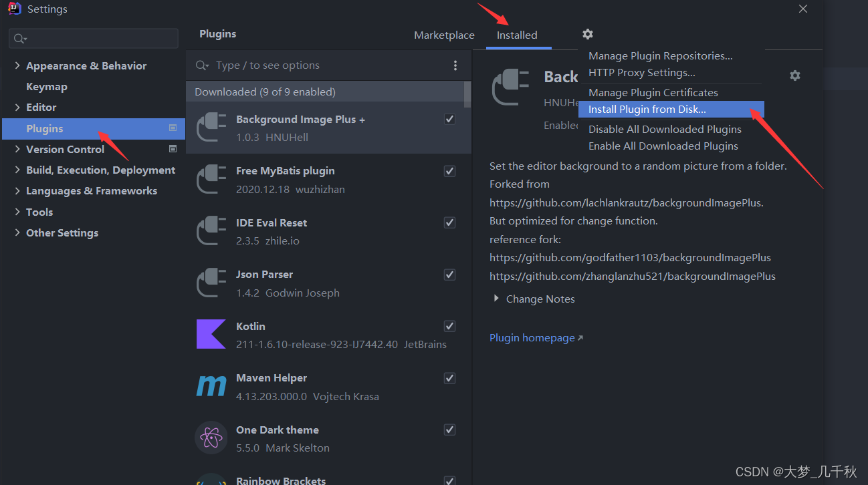Choose Disable All Downloaded Plugins
This screenshot has height=485, width=868.
pyautogui.click(x=665, y=130)
